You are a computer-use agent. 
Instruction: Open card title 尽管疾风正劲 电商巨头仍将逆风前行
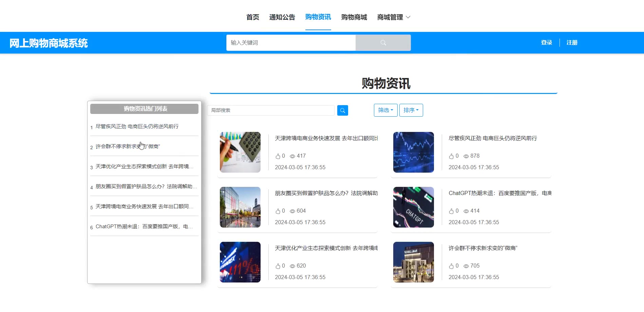click(x=493, y=138)
